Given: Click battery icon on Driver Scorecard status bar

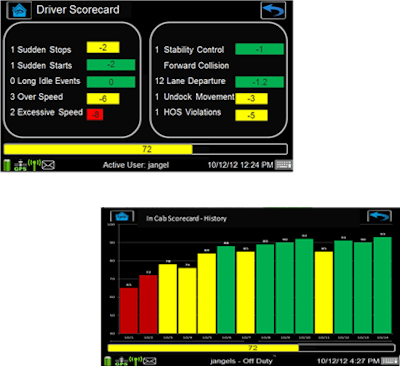Looking at the screenshot, I should click(7, 165).
